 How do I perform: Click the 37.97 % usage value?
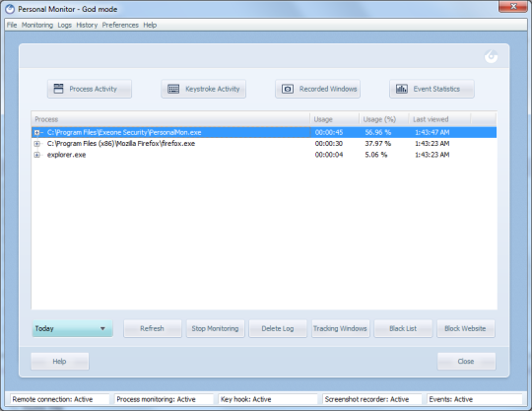[377, 144]
